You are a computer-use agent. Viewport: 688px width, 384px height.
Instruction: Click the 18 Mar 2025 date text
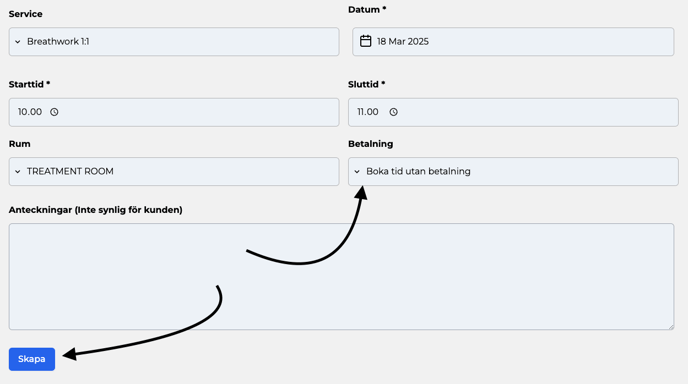[x=403, y=42]
